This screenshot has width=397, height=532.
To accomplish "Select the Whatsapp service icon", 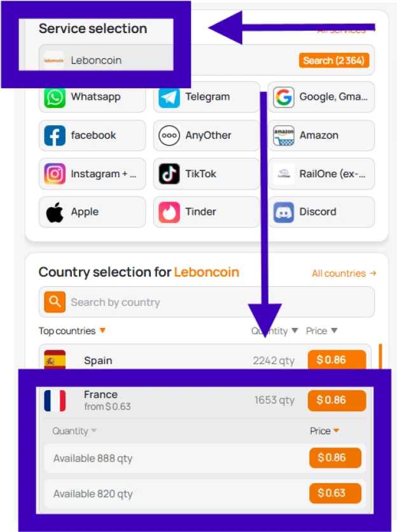I will coord(55,97).
